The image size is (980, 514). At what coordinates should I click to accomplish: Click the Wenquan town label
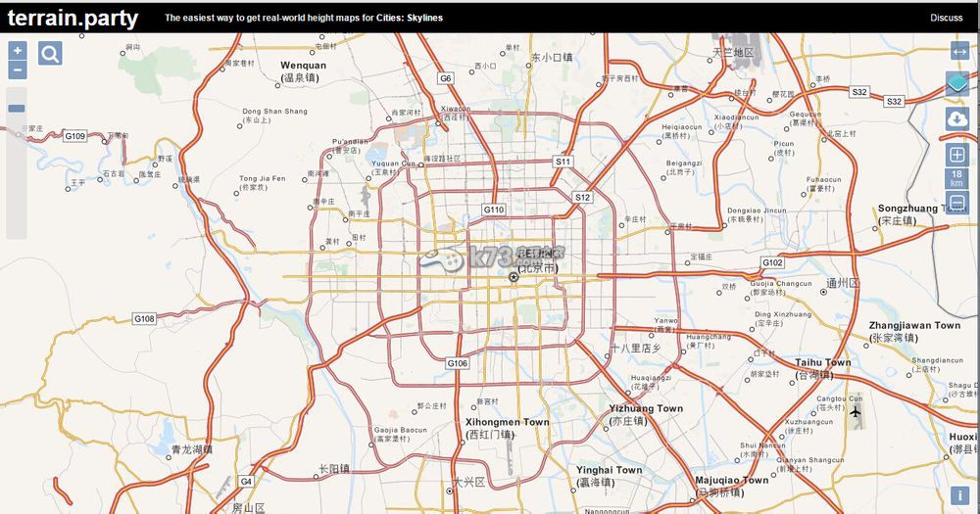tap(303, 66)
